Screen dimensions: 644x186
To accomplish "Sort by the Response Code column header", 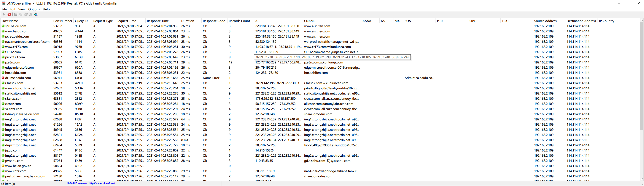I will pos(214,21).
